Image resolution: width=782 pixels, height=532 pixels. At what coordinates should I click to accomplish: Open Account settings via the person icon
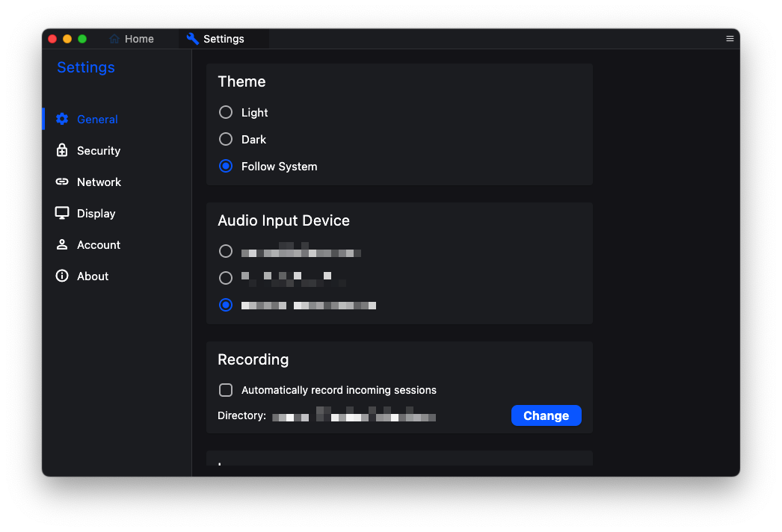click(x=62, y=244)
